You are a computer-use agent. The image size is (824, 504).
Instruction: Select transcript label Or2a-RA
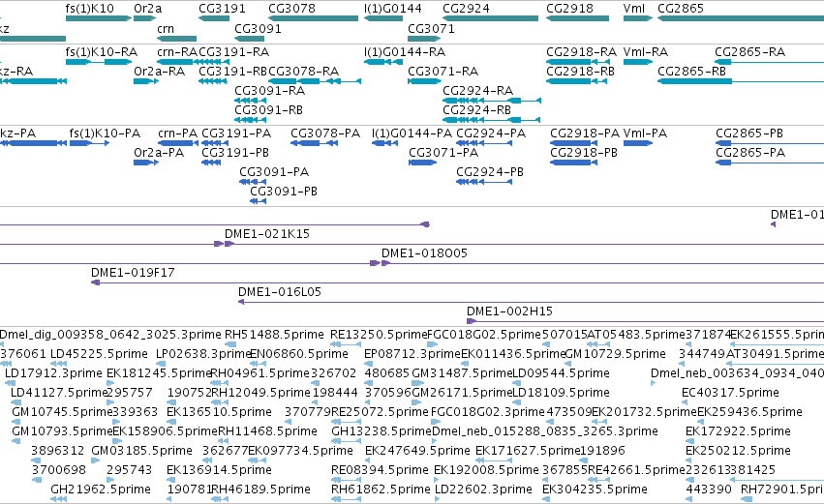coord(159,72)
